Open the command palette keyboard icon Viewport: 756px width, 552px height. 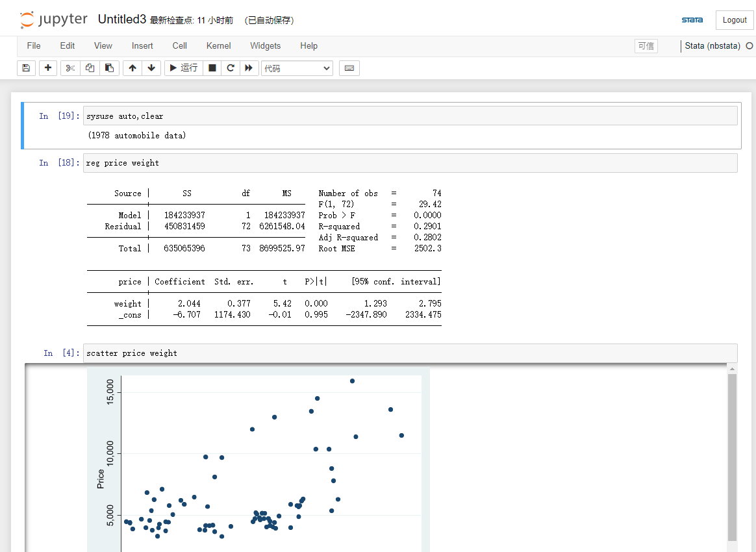coord(349,68)
